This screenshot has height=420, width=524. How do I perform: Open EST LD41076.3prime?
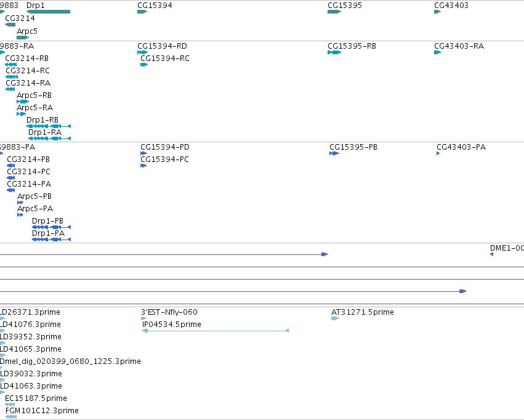click(x=30, y=325)
